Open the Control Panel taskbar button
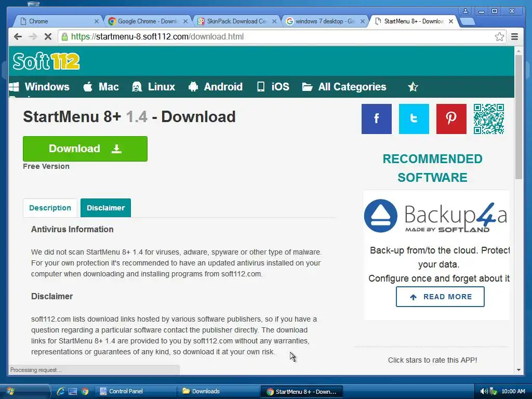Viewport: 532px width, 399px height. [x=135, y=391]
